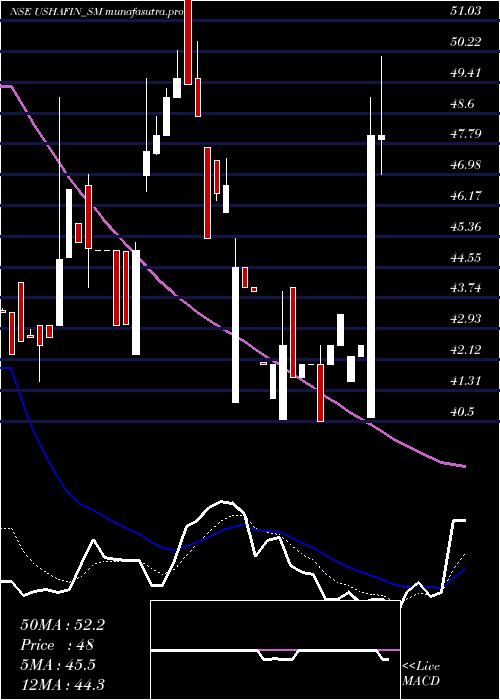500x700 pixels.
Task: Click the MACD histogram panel
Action: coord(275,650)
